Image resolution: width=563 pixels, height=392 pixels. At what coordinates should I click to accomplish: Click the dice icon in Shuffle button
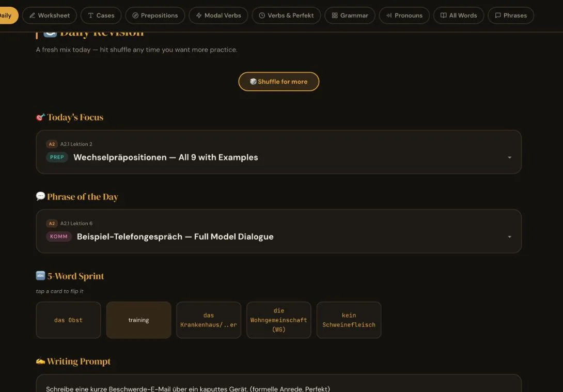253,82
